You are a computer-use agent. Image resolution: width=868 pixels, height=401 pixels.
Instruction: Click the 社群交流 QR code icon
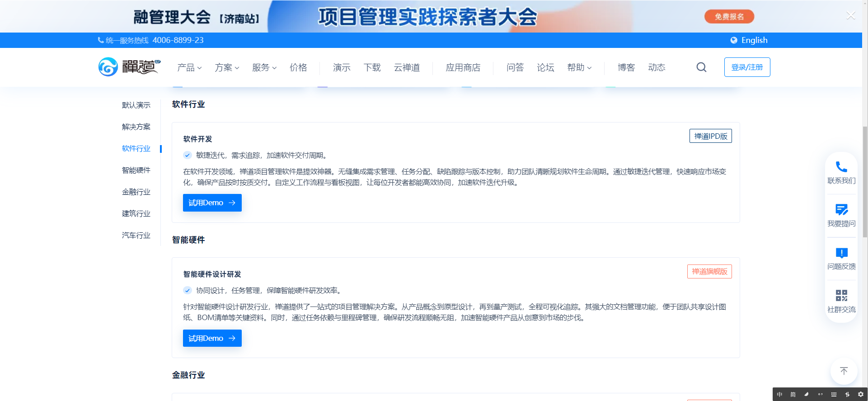841,296
